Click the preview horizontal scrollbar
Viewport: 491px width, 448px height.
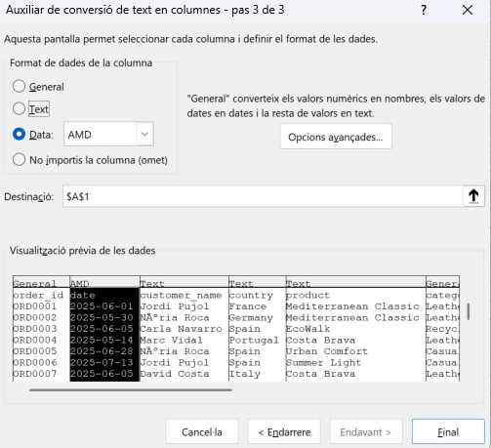click(131, 389)
